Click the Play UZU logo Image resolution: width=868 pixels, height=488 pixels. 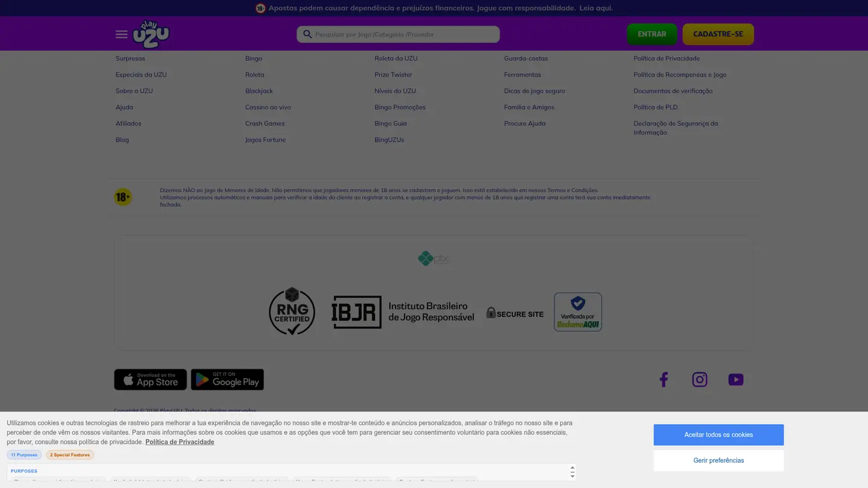151,34
